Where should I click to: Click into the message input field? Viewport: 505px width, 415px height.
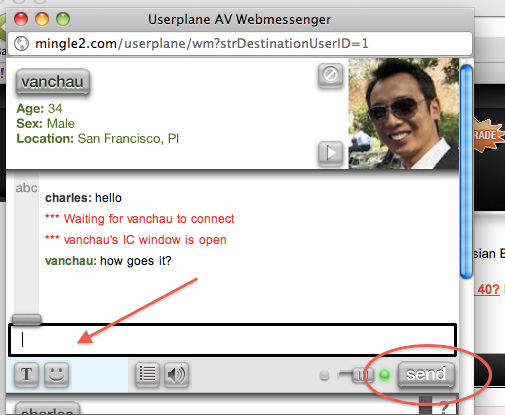(x=232, y=340)
